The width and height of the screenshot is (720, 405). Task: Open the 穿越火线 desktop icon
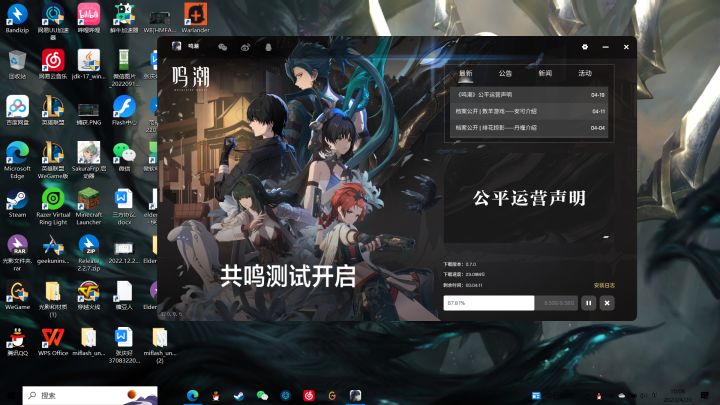[89, 295]
